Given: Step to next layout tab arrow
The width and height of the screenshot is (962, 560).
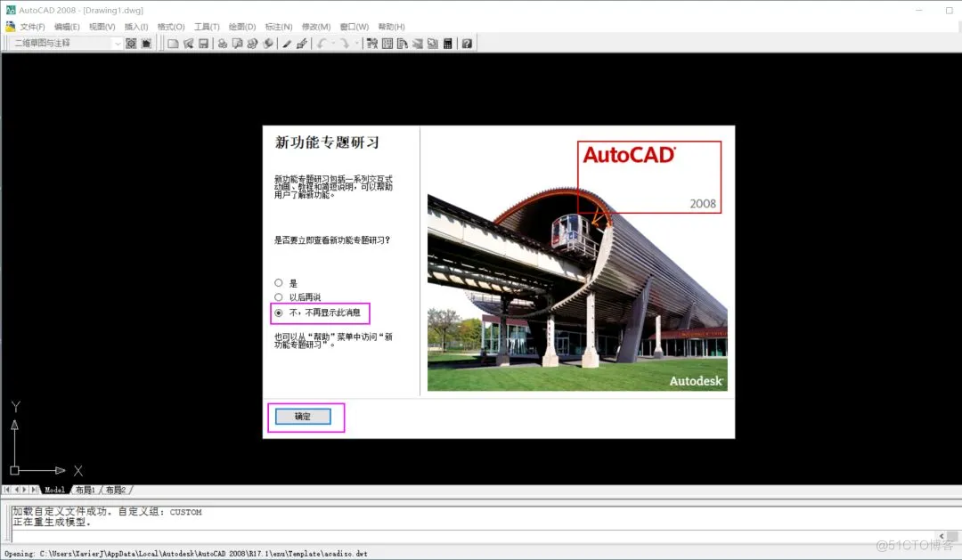Looking at the screenshot, I should pyautogui.click(x=25, y=490).
